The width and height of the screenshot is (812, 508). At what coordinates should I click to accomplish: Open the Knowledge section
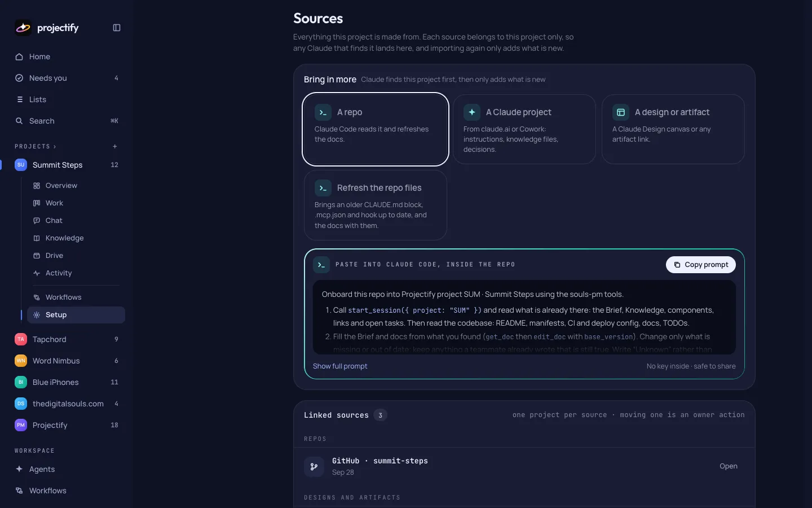[x=76, y=238]
